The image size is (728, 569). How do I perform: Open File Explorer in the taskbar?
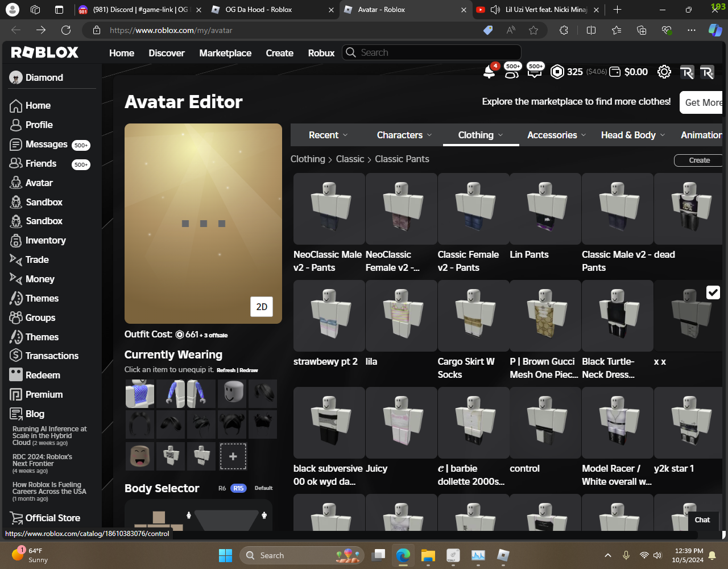[428, 555]
